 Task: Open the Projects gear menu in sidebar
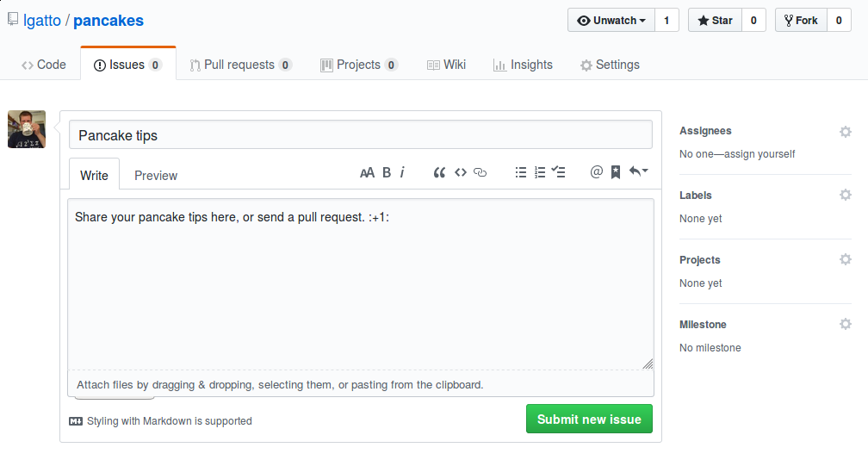coord(846,259)
